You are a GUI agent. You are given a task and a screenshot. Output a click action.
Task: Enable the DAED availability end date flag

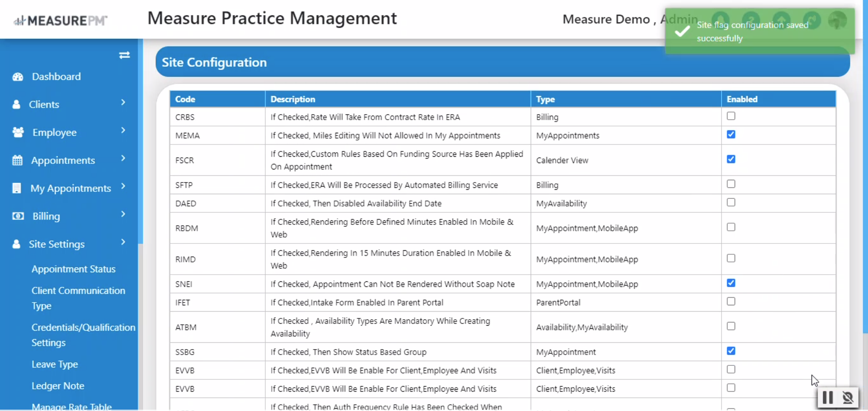(x=731, y=203)
